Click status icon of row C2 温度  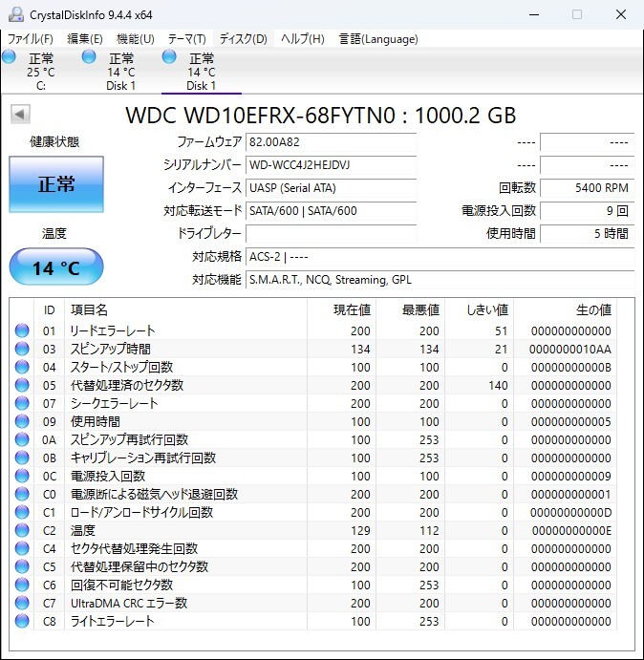click(22, 530)
